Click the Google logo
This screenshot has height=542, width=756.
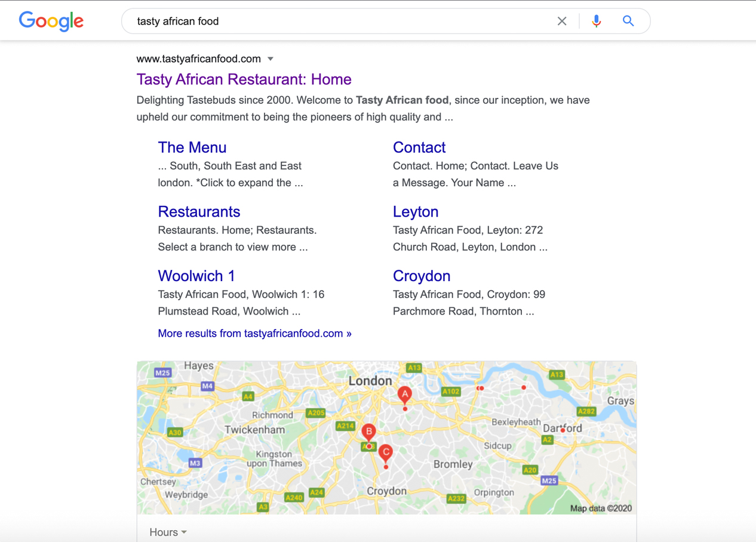point(51,21)
